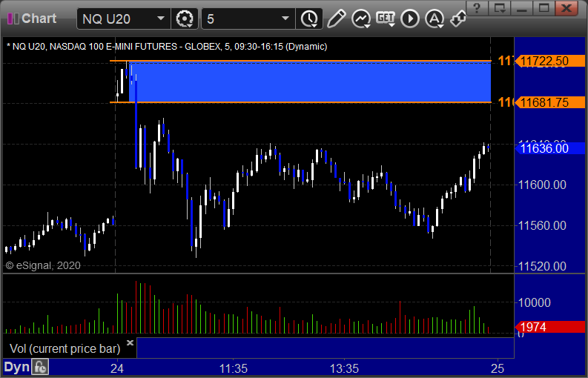
Task: Open the alerts circled-A icon
Action: [435, 19]
